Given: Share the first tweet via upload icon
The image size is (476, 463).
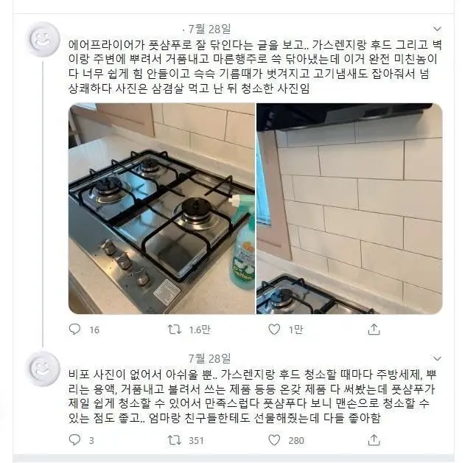Looking at the screenshot, I should click(x=374, y=330).
